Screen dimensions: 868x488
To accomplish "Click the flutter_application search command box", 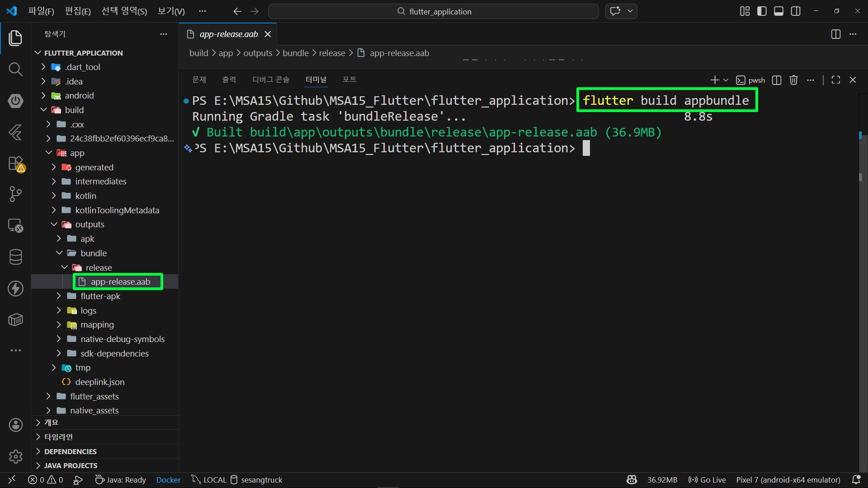I will point(433,11).
